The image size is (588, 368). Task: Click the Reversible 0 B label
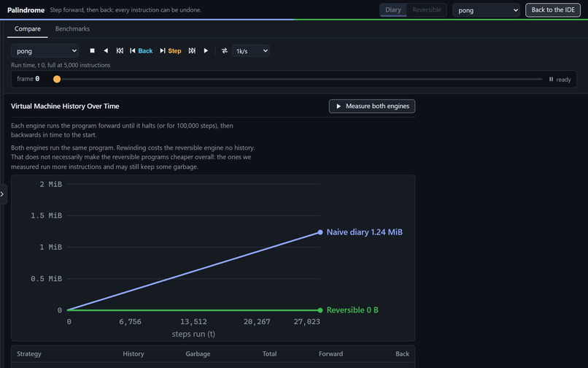352,310
